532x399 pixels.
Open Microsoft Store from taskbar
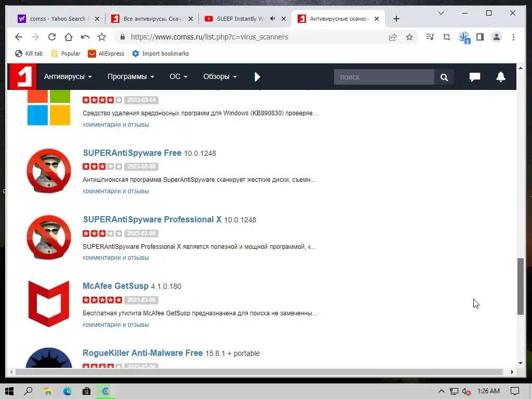point(87,392)
